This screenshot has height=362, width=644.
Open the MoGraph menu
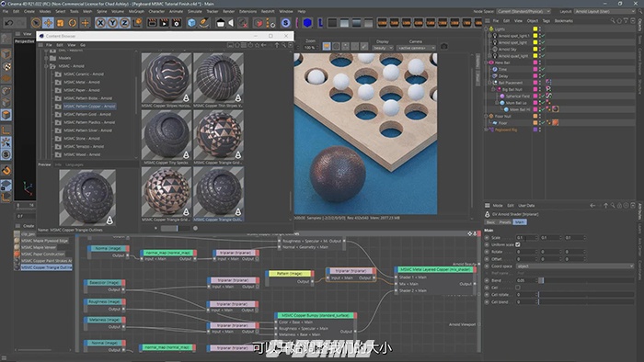pos(136,11)
